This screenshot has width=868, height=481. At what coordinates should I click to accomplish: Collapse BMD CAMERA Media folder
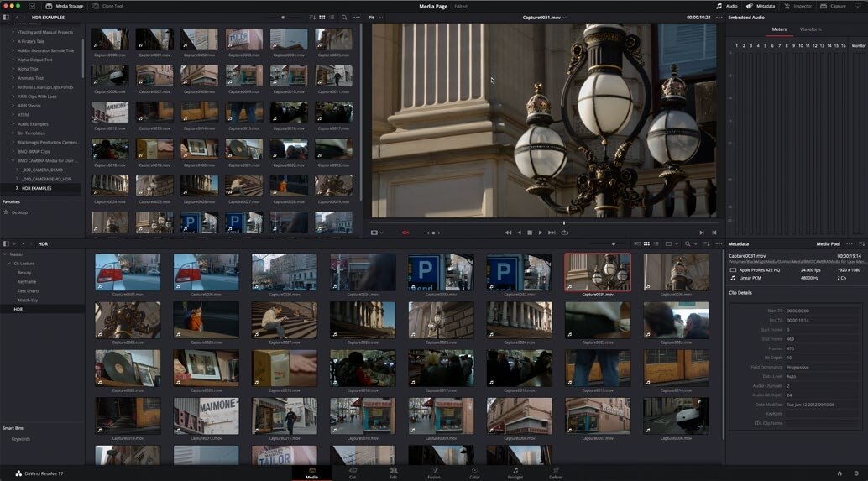pyautogui.click(x=13, y=161)
